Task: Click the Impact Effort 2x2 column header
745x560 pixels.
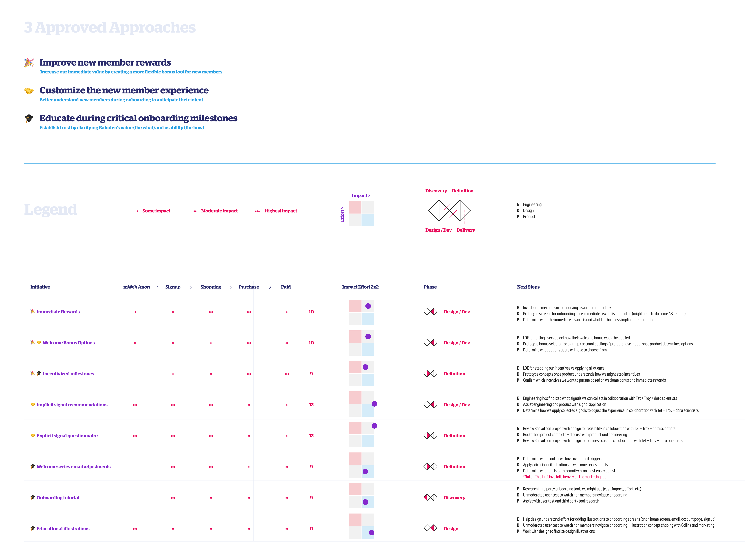Action: [360, 287]
